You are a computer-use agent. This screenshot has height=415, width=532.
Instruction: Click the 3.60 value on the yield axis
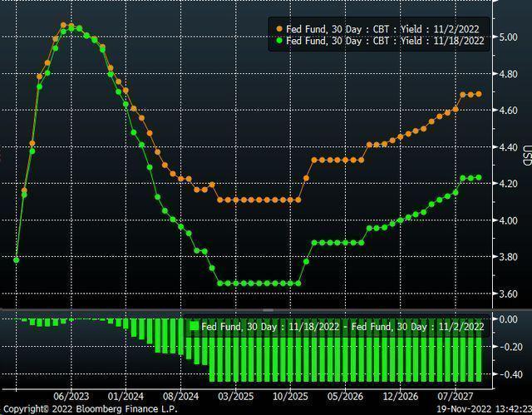click(x=510, y=294)
